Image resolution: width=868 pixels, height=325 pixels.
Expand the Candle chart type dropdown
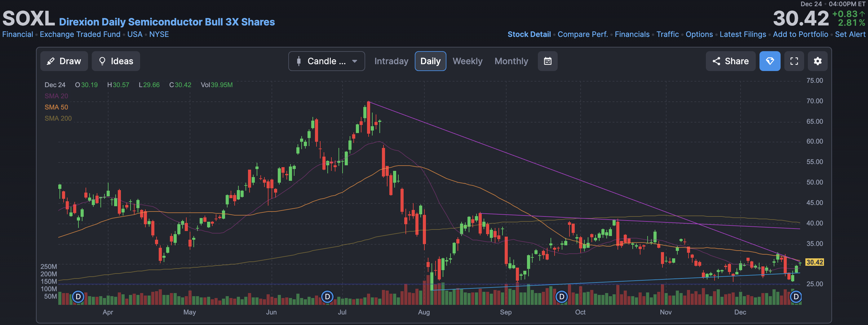[x=326, y=61]
